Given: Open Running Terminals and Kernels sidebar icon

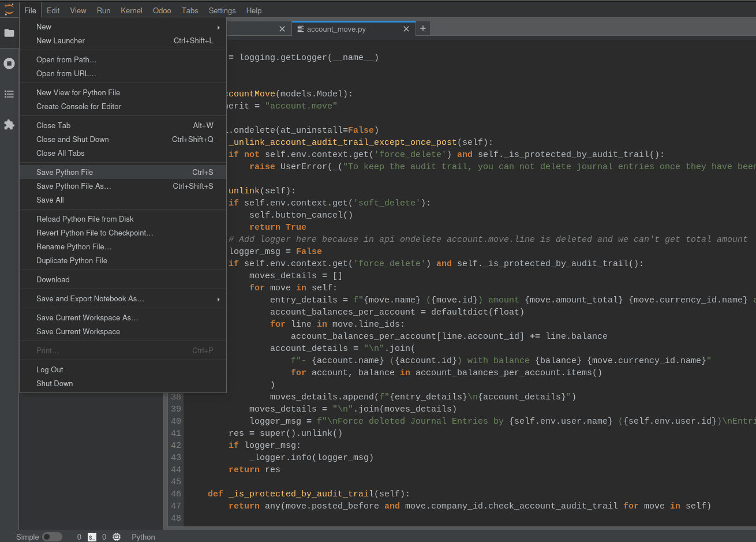Looking at the screenshot, I should [x=9, y=63].
